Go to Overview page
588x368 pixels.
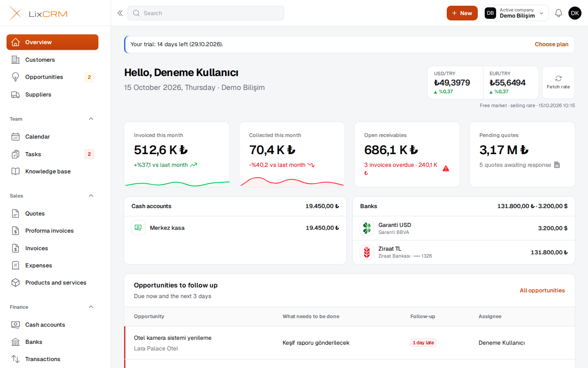click(x=52, y=42)
